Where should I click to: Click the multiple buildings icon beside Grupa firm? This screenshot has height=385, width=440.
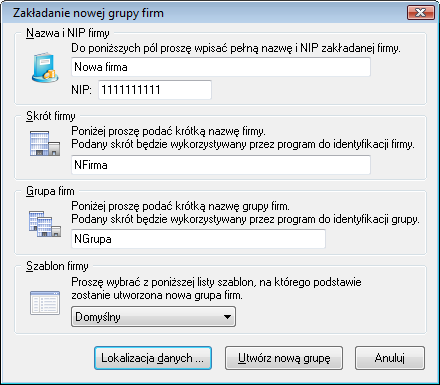(45, 224)
